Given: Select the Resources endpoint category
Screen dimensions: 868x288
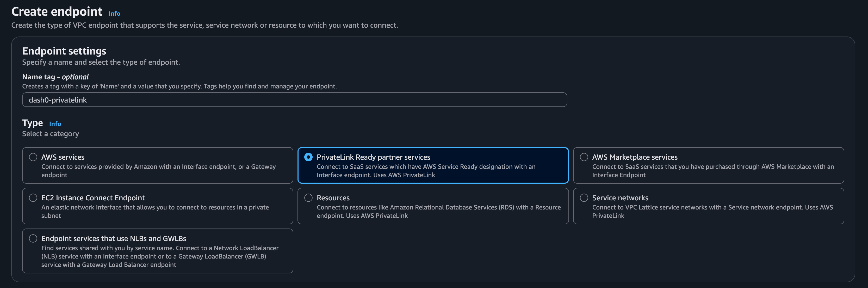Looking at the screenshot, I should (x=308, y=198).
